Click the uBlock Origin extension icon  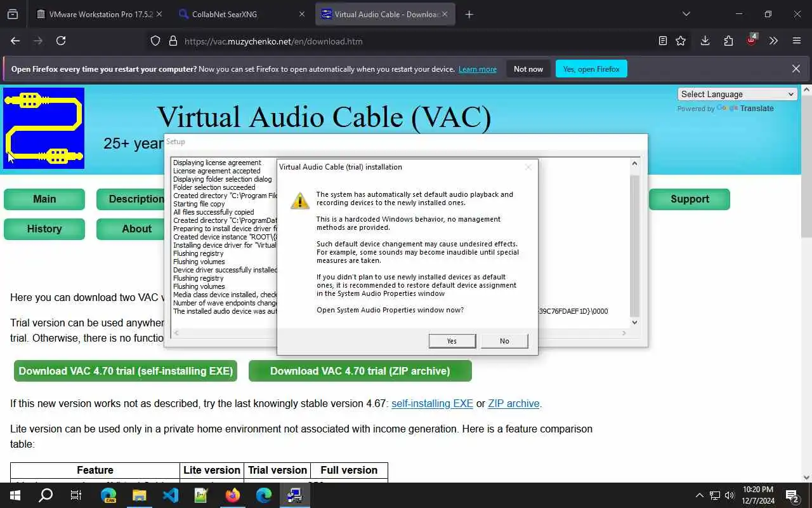[751, 40]
